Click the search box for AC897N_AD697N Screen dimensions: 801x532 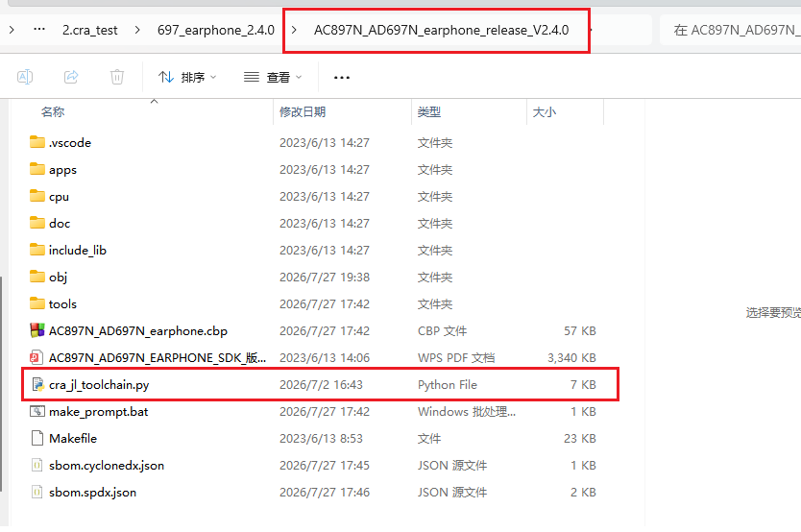pos(731,30)
